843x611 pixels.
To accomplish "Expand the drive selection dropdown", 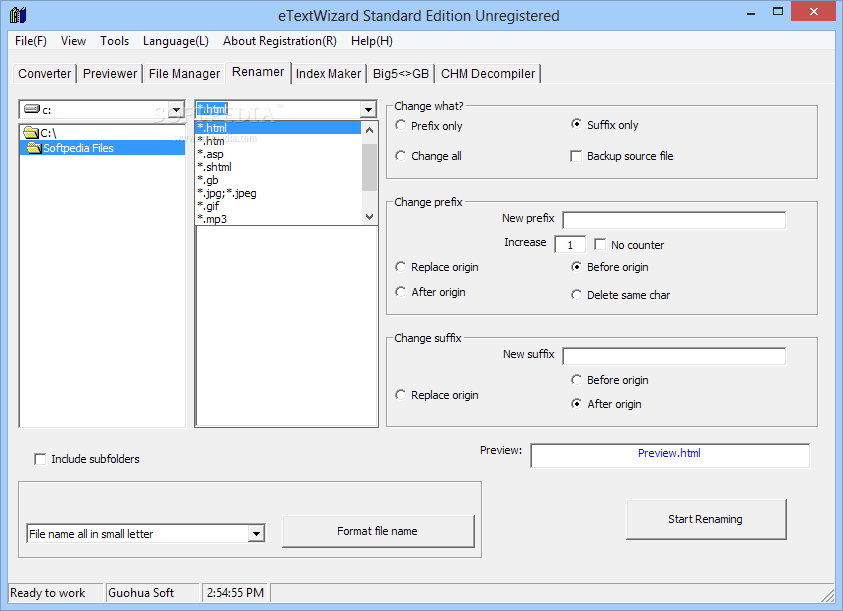I will pyautogui.click(x=176, y=110).
